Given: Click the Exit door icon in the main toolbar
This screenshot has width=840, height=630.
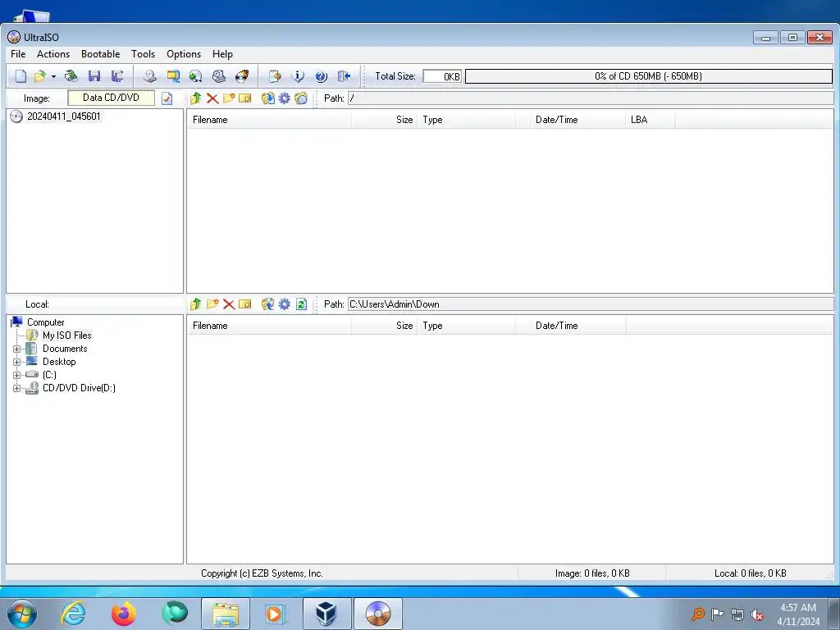Looking at the screenshot, I should coord(344,76).
